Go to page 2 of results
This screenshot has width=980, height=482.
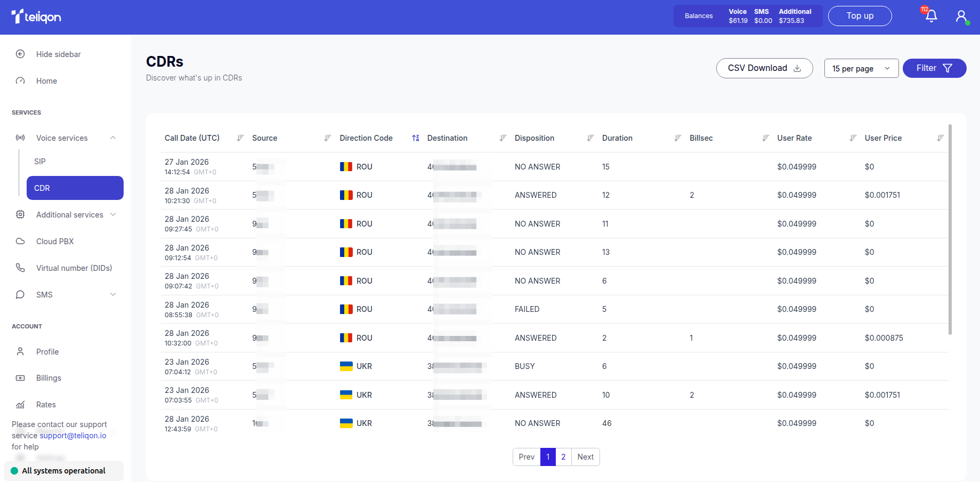point(563,457)
